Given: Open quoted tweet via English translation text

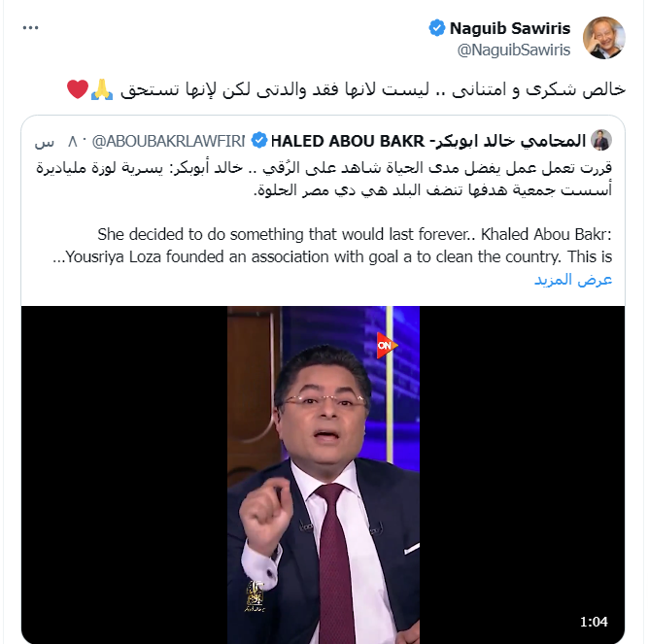Looking at the screenshot, I should 332,246.
